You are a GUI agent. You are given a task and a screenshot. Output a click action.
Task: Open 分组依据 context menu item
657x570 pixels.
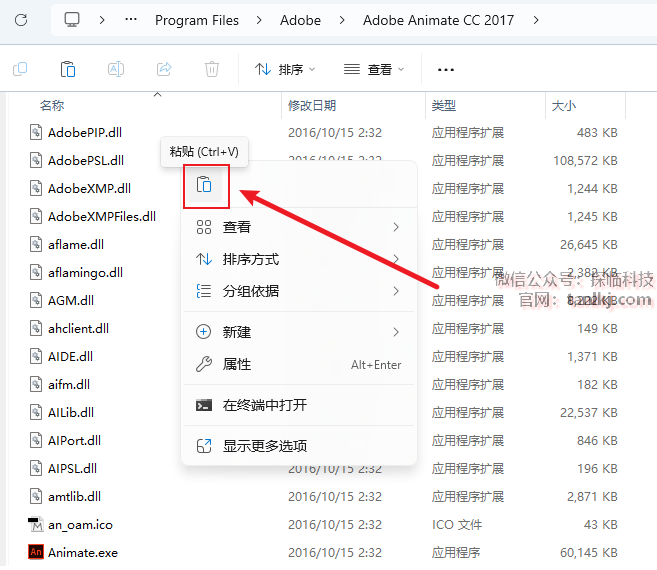point(298,291)
